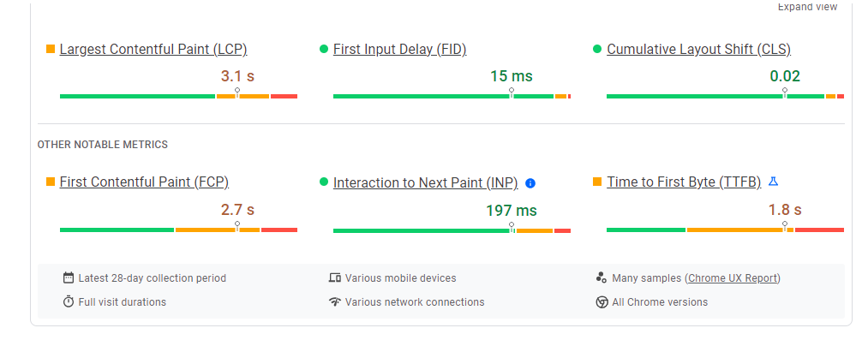
Task: Click the red segment of TTFB distribution bar
Action: pos(819,230)
